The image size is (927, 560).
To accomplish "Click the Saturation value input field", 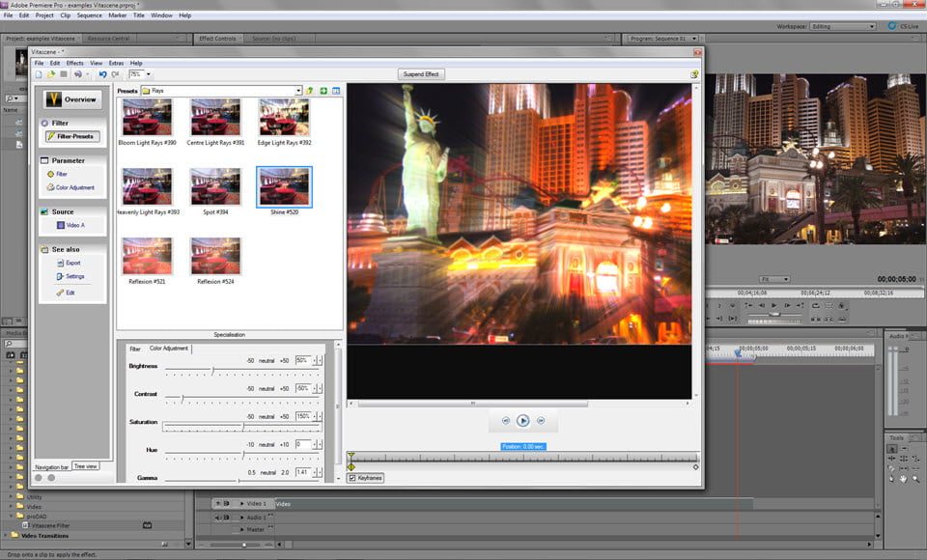I will (302, 416).
